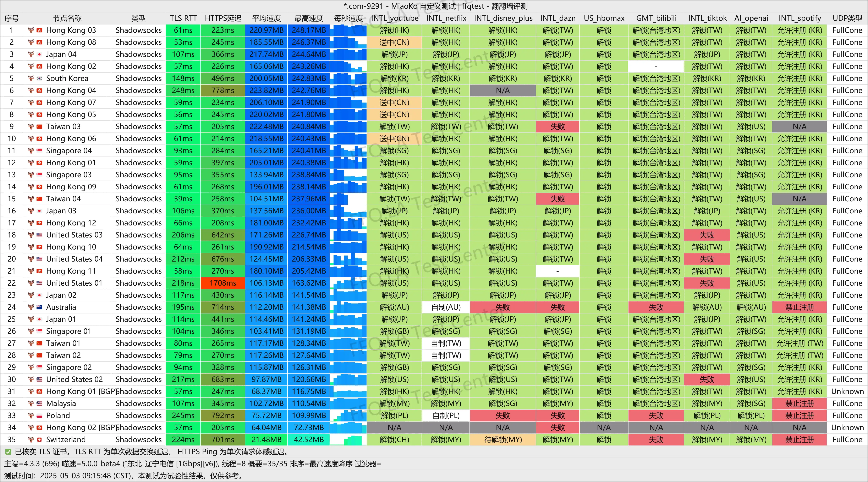The image size is (868, 482).
Task: Click the provider logo icon on Japan 03 row
Action: (31, 211)
